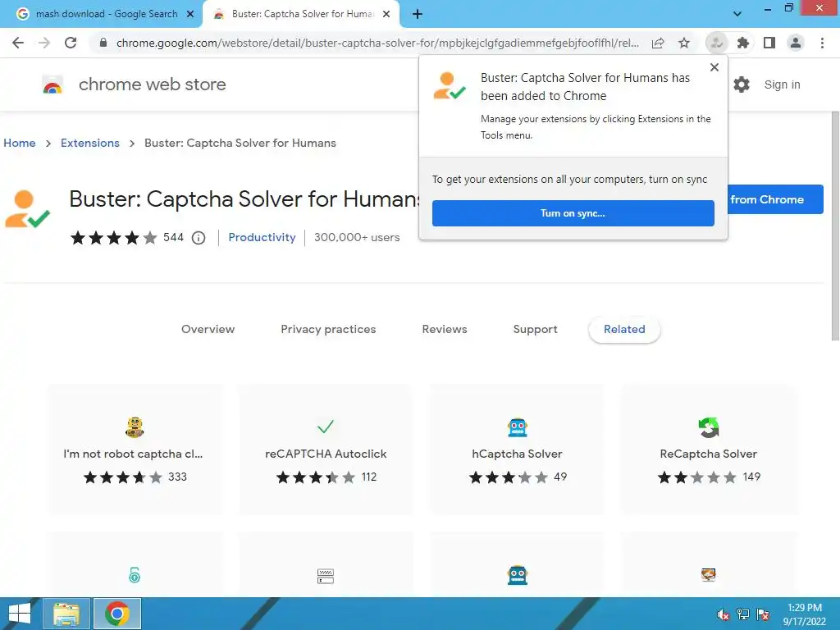Image resolution: width=840 pixels, height=630 pixels.
Task: Go to the Extensions breadcrumb link
Action: tap(90, 143)
